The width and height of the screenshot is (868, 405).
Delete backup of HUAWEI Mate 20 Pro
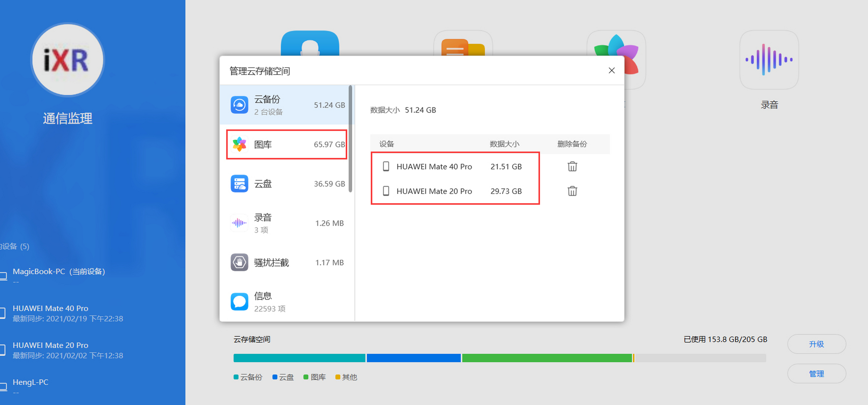point(572,191)
